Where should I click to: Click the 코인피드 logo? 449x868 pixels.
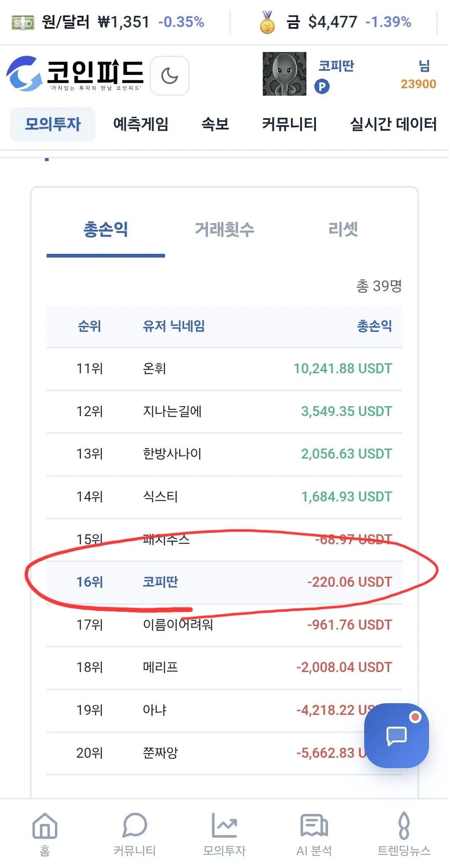[75, 74]
